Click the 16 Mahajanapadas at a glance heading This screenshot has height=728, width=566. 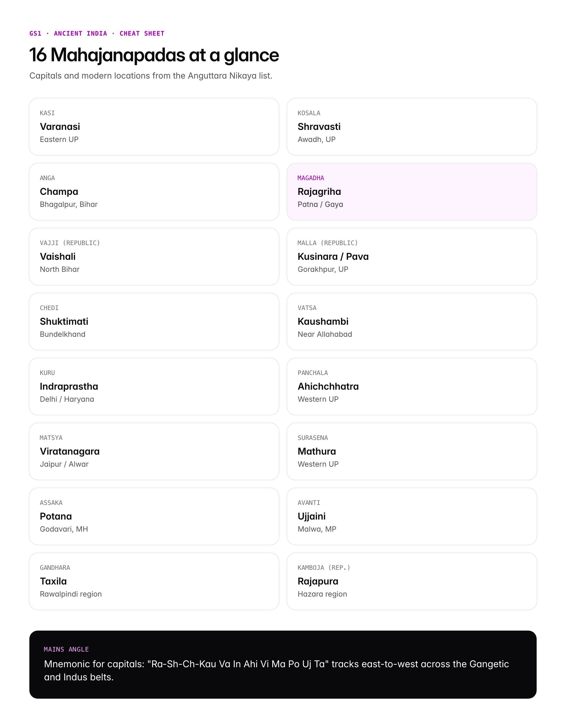pos(154,55)
